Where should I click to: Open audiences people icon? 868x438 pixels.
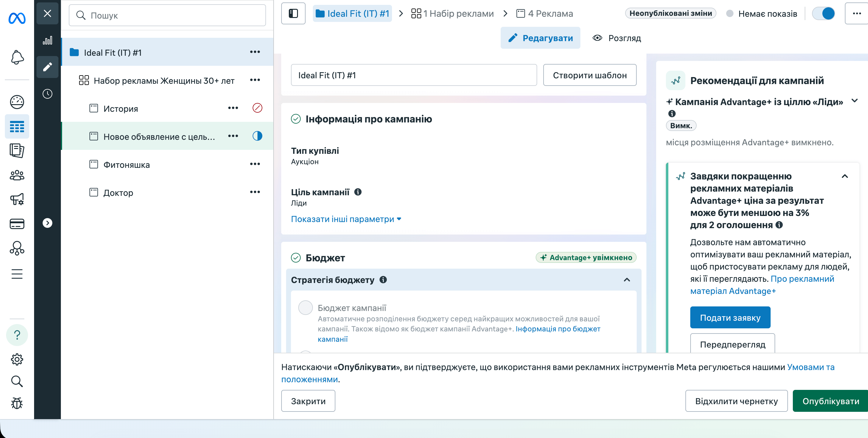coord(17,175)
